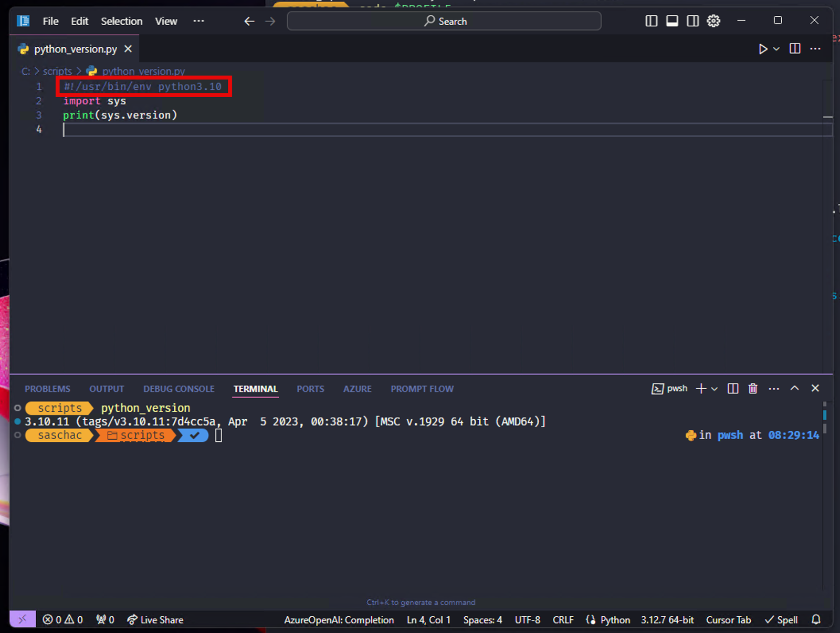
Task: Change indentation via Spaces: 4
Action: coord(482,620)
